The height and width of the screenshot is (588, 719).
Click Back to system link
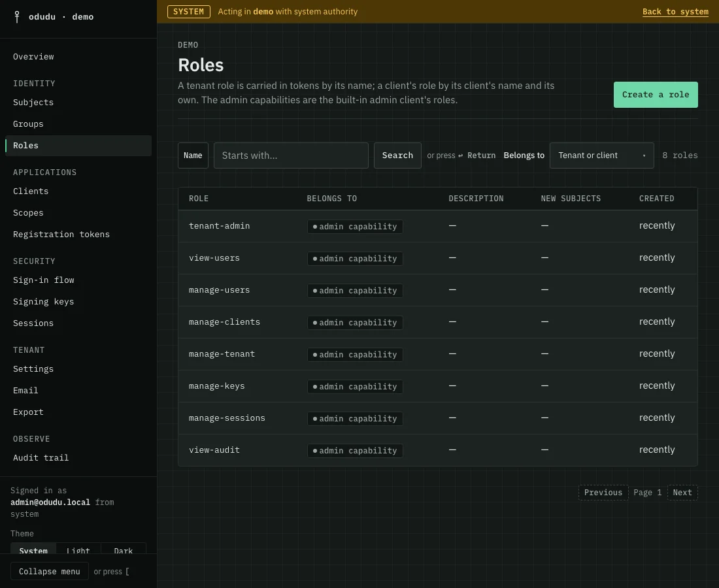coord(675,12)
